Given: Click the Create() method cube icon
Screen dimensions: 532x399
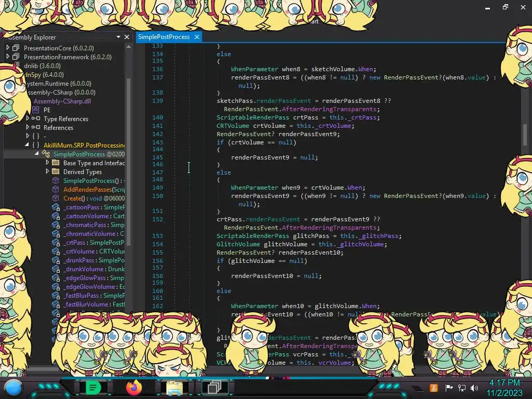Looking at the screenshot, I should (56, 198).
